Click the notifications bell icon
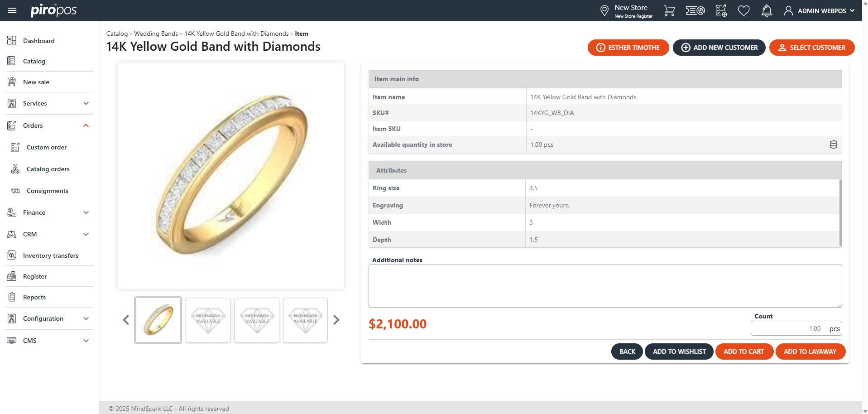The image size is (868, 414). (x=767, y=10)
